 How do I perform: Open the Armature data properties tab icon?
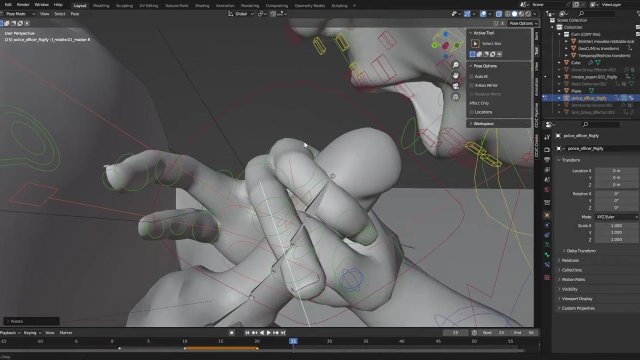point(547,245)
